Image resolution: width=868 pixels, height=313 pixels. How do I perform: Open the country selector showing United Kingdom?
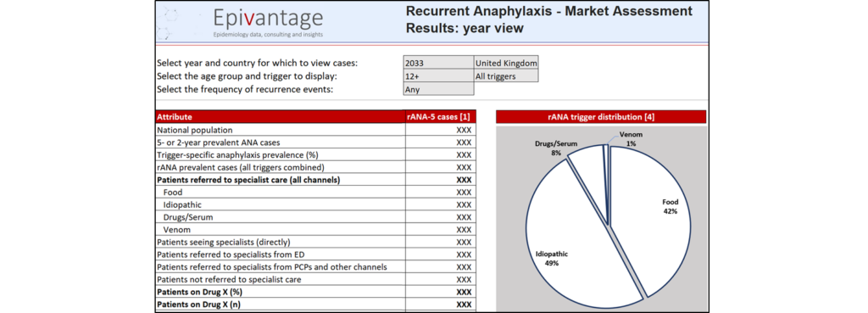coord(506,63)
